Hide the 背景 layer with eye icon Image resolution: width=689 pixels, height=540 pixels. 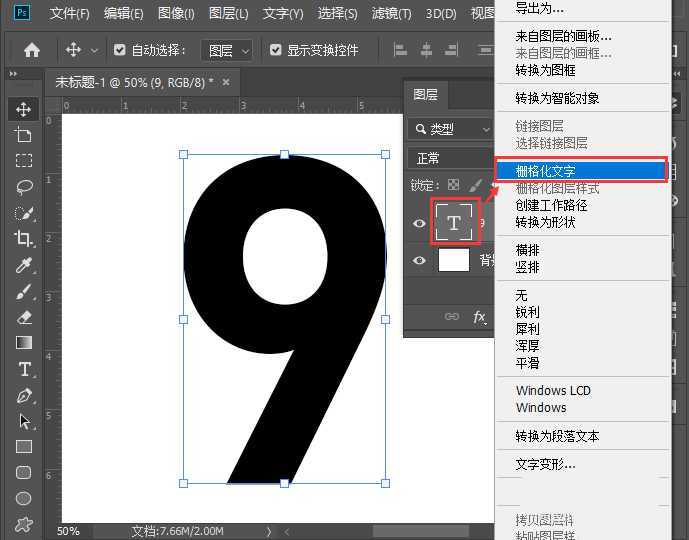pos(419,261)
